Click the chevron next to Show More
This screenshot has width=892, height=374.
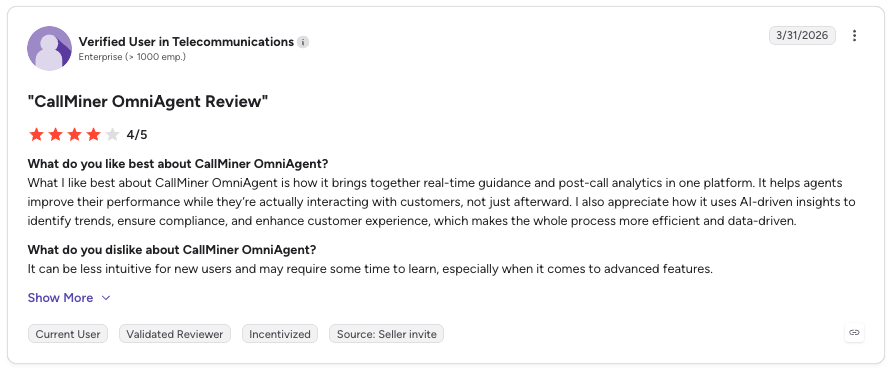click(106, 298)
